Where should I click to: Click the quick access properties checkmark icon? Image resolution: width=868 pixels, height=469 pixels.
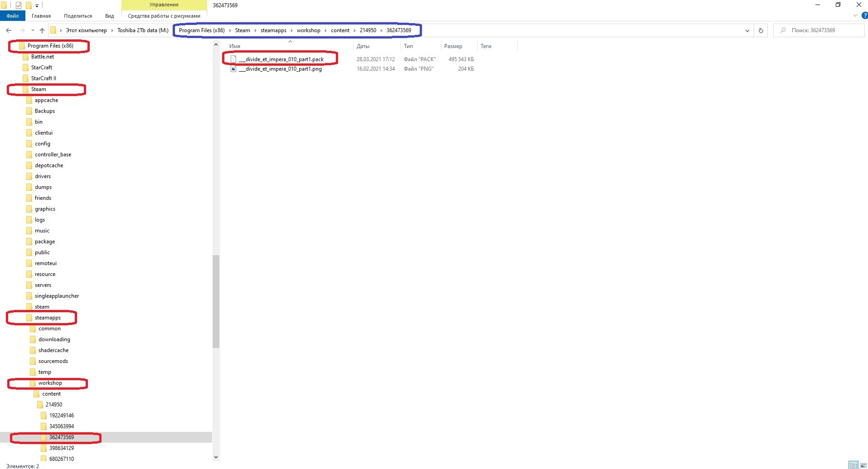pos(19,5)
